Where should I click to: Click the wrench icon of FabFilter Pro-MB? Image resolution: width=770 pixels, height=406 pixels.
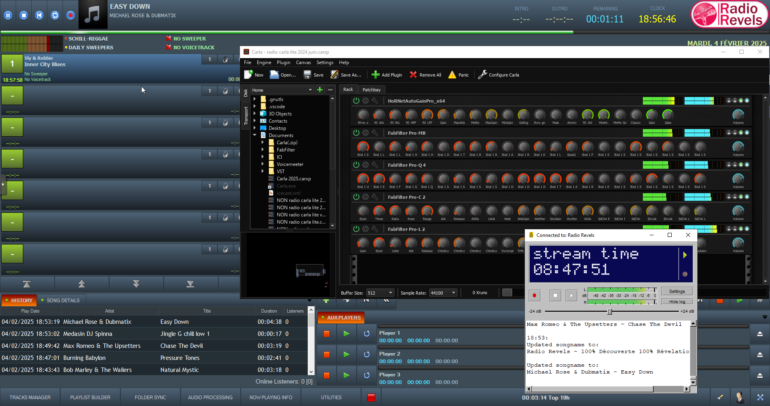(x=375, y=133)
